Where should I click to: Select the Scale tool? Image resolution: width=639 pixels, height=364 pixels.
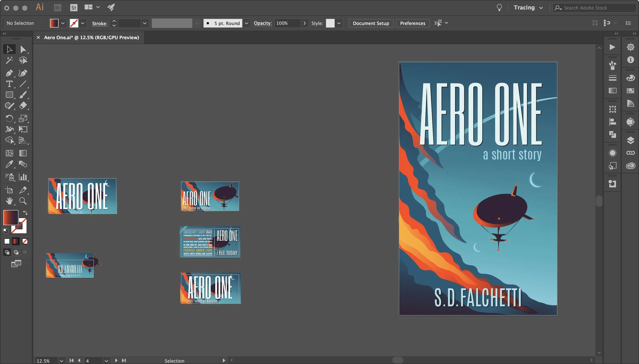[x=23, y=118]
